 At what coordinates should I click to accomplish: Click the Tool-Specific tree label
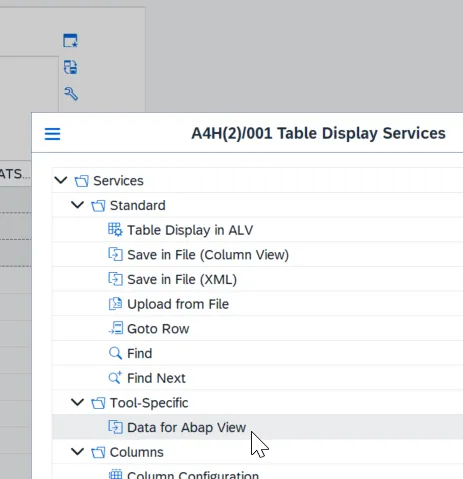point(149,403)
